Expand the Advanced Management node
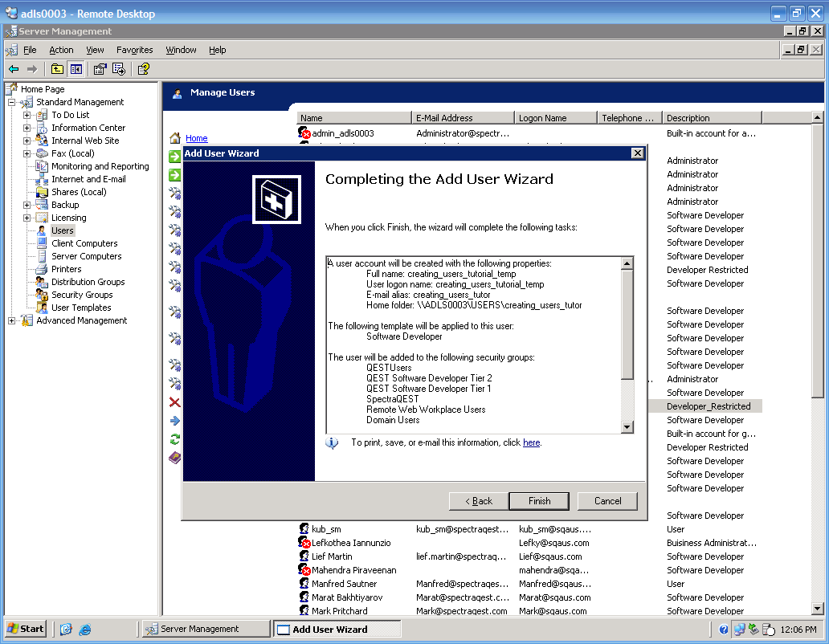The width and height of the screenshot is (829, 644). (x=12, y=320)
